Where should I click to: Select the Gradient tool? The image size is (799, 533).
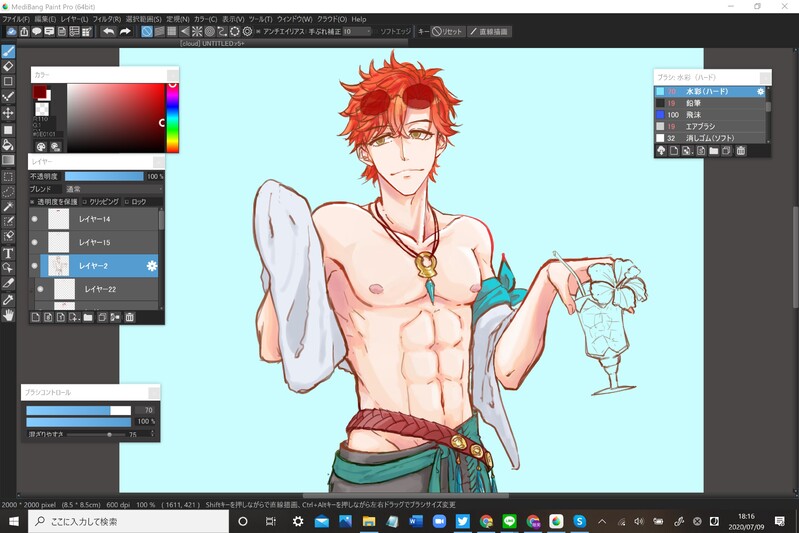[8, 160]
